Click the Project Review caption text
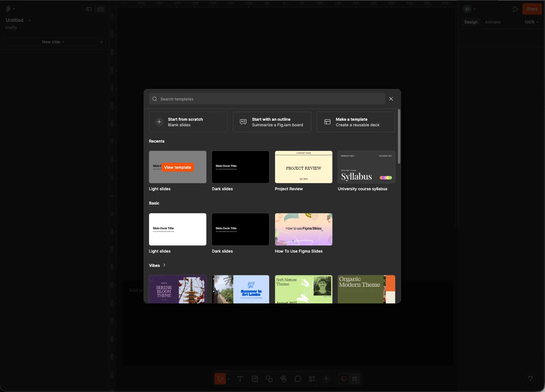Viewport: 545px width, 392px height. click(289, 189)
